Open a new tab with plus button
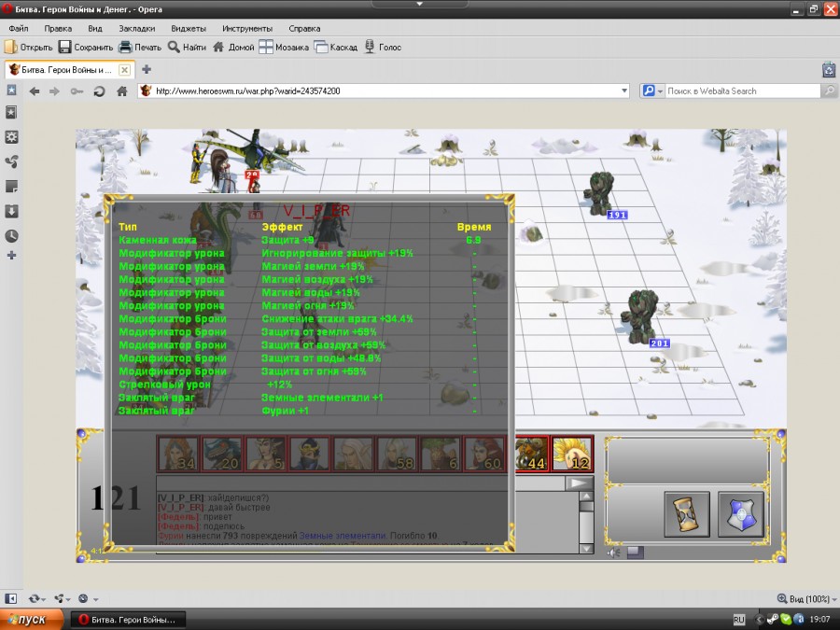The width and height of the screenshot is (840, 630). 147,69
